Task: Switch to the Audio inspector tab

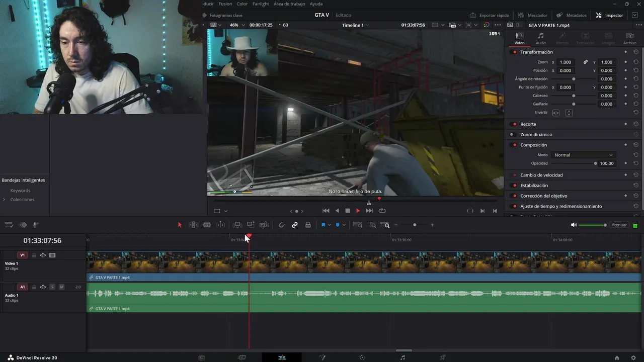Action: pyautogui.click(x=541, y=39)
